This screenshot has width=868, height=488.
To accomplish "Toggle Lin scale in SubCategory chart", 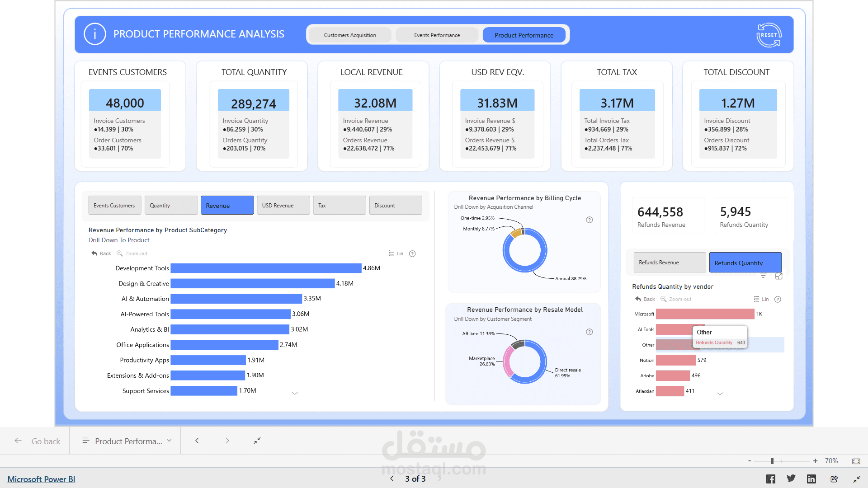I will [x=396, y=253].
